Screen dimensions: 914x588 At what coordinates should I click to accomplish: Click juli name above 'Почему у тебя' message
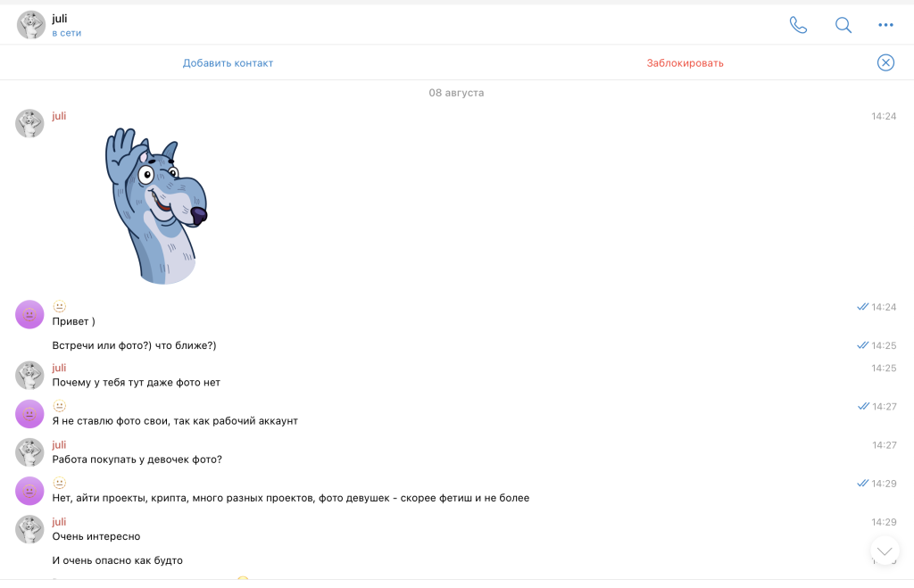pos(59,368)
